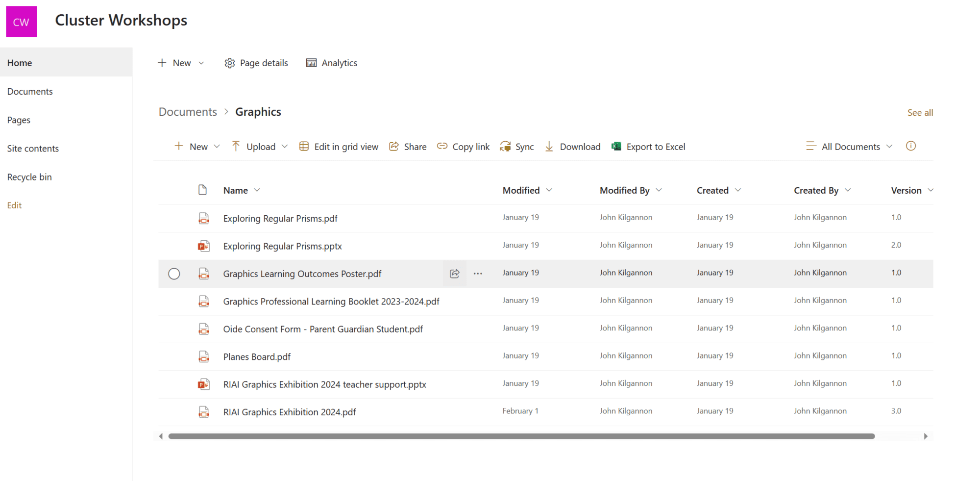Go to Recycle bin in sidebar
Screen dimensions: 980x481
[x=29, y=177]
